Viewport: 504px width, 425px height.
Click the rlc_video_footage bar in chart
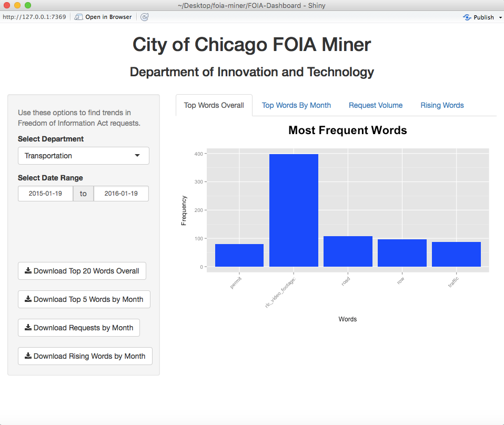pyautogui.click(x=294, y=210)
